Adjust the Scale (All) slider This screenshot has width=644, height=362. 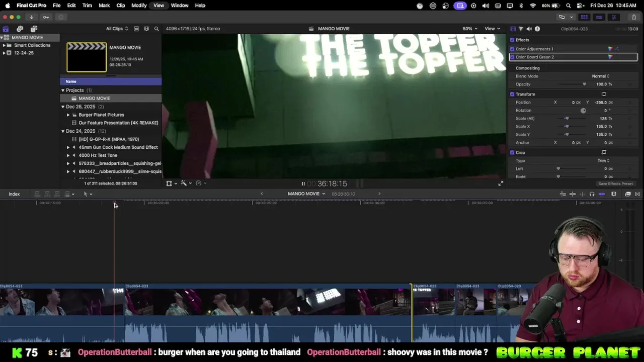pos(567,118)
